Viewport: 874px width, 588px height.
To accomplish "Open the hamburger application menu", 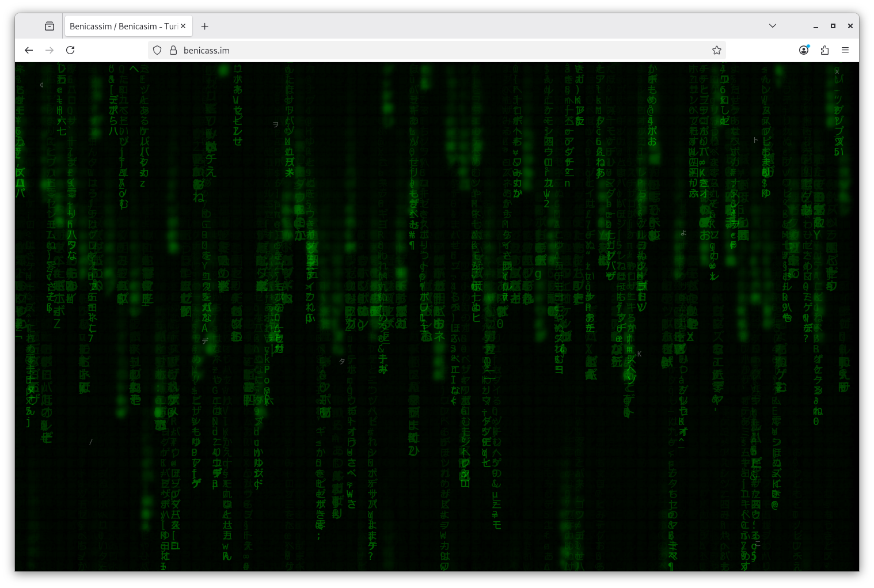I will [x=845, y=50].
